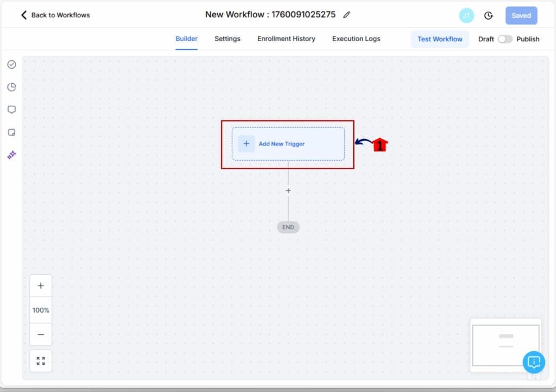Open the Enrollment History tab

point(286,39)
